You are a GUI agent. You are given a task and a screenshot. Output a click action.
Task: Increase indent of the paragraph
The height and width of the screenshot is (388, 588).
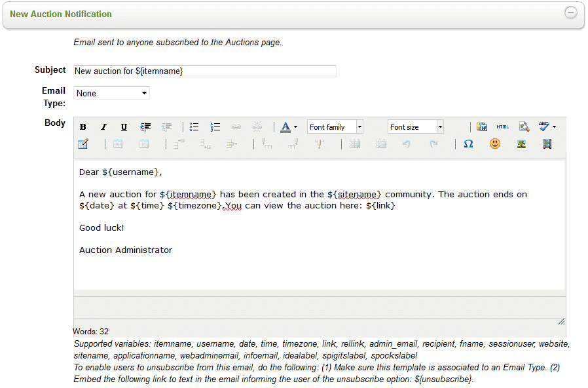click(x=145, y=127)
